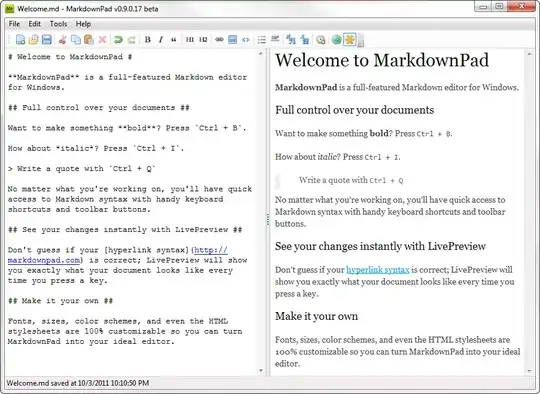The image size is (540, 394).
Task: Click '## Full control over your documents ##' line
Action: [99, 108]
